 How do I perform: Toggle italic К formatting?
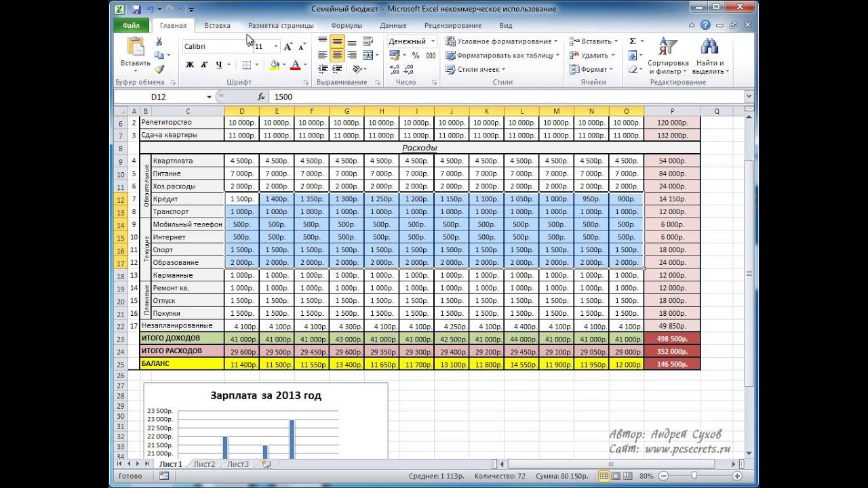click(204, 65)
